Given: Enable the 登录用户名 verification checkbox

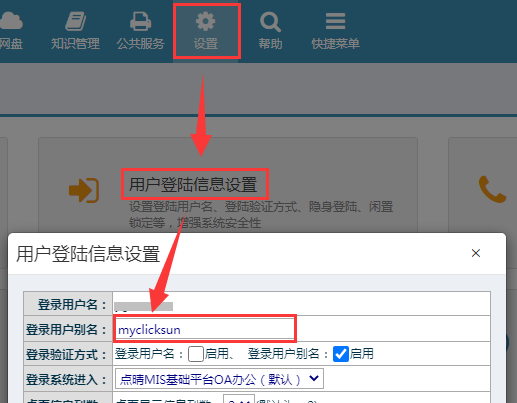Looking at the screenshot, I should pos(196,354).
